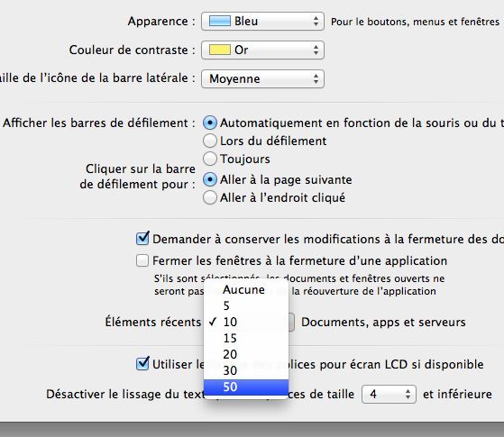Uncheck Utiliser le lissage des polices LCD
504x437 pixels.
[x=142, y=364]
